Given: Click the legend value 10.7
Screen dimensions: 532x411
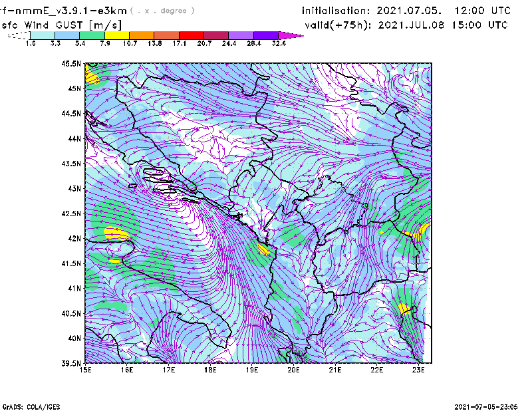Looking at the screenshot, I should [130, 43].
